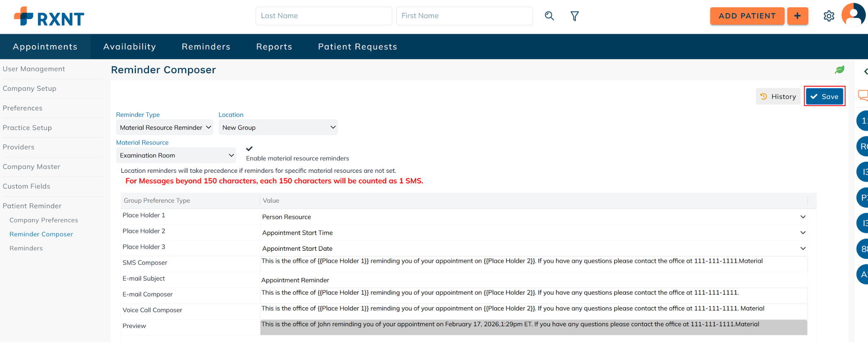Click the user profile avatar
Screen dimensions: 868x344
click(853, 15)
